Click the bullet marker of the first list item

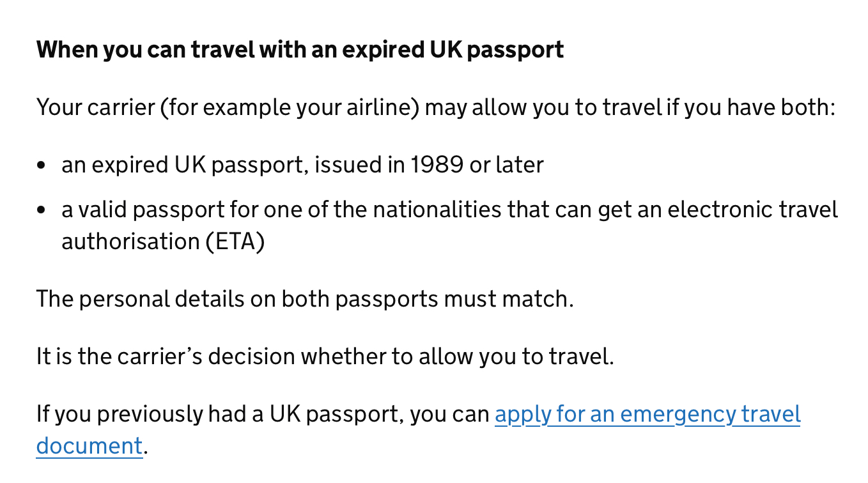pos(42,165)
